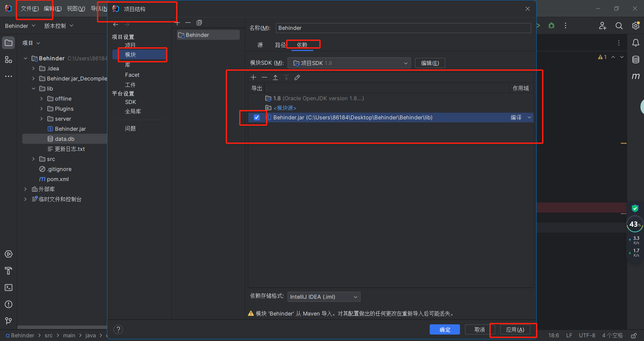Click the 确定 button
This screenshot has height=341, width=644.
(x=445, y=330)
